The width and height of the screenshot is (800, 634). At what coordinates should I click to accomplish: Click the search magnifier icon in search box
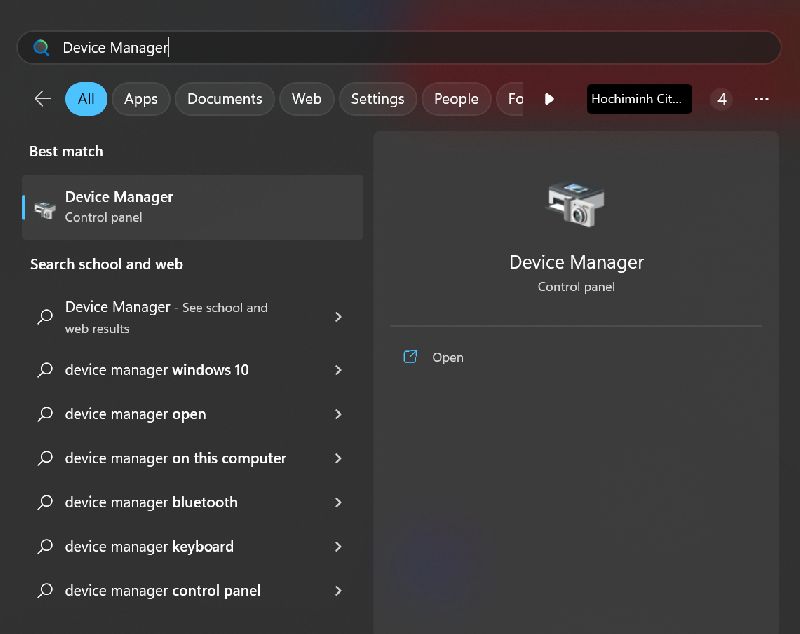(41, 47)
